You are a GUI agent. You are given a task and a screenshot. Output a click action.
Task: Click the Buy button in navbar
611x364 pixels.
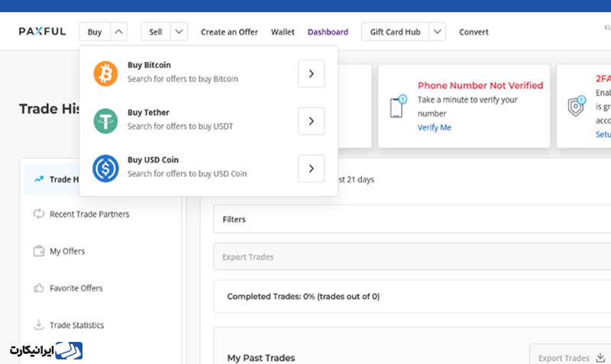pos(95,32)
